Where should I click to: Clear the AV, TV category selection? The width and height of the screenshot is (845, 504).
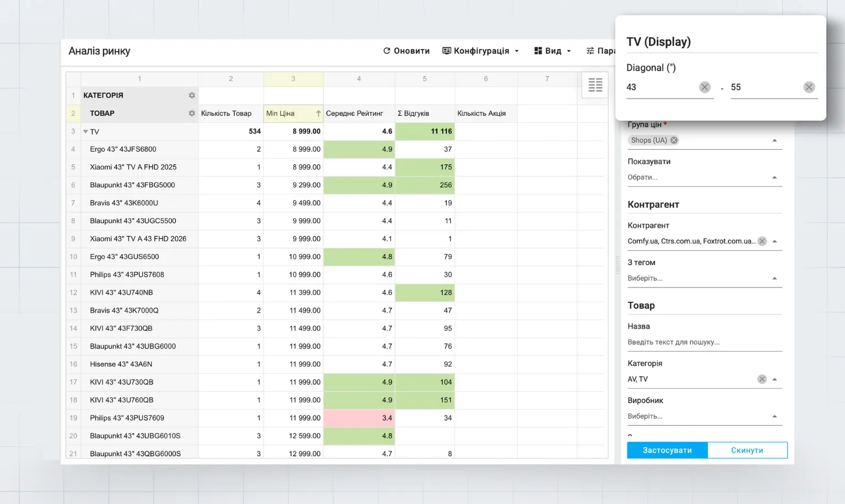point(762,379)
